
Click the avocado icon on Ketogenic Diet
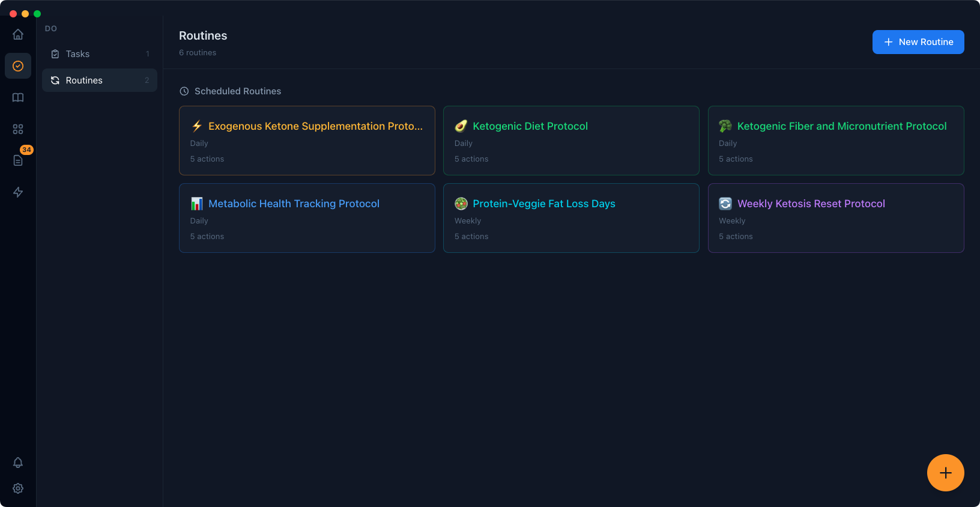[x=461, y=126]
